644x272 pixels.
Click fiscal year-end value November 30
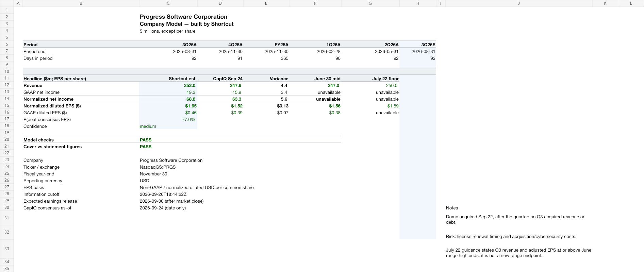click(153, 174)
